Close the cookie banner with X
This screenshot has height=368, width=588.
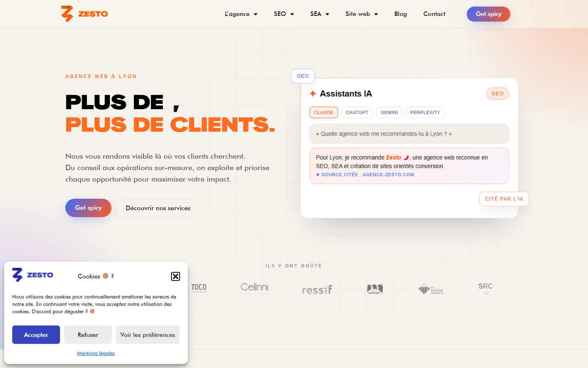tap(176, 276)
